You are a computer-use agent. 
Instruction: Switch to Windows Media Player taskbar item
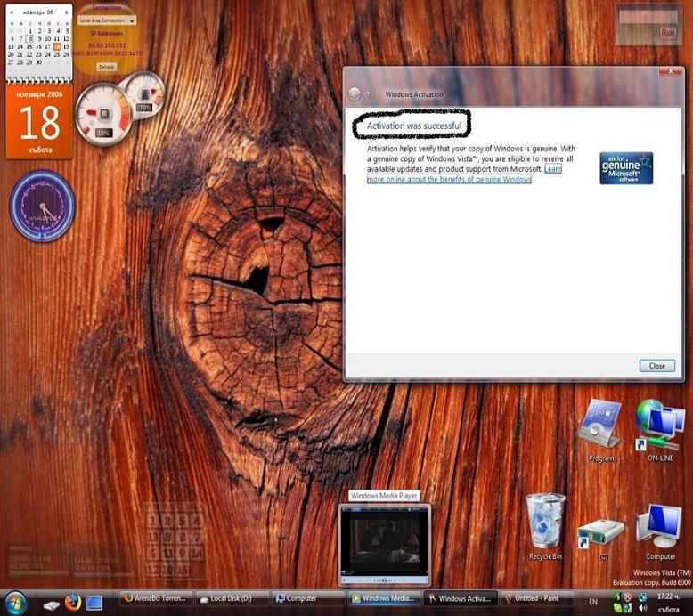tap(383, 599)
